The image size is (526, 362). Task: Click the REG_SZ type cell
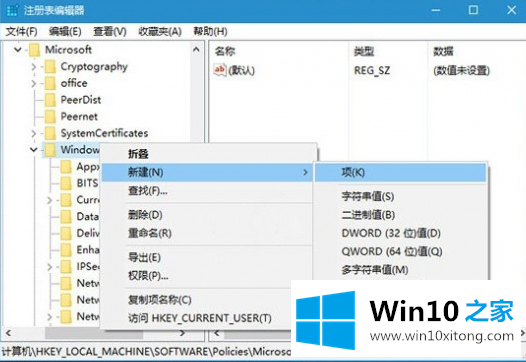click(372, 70)
